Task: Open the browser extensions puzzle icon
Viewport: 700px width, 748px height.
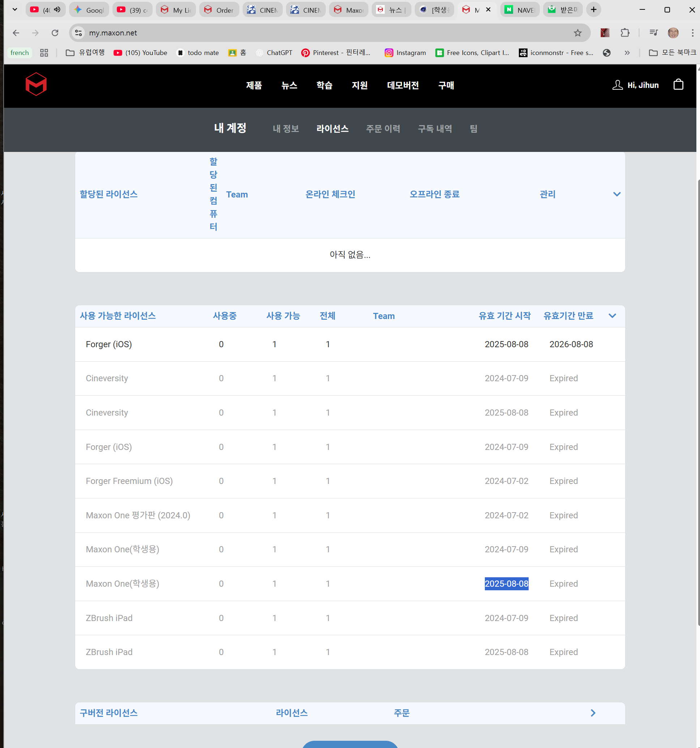Action: pyautogui.click(x=625, y=33)
